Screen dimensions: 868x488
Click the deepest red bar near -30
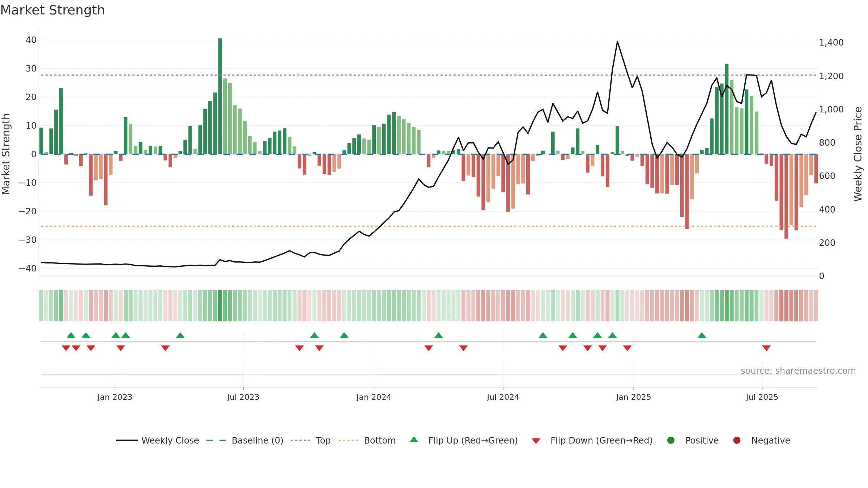click(786, 196)
